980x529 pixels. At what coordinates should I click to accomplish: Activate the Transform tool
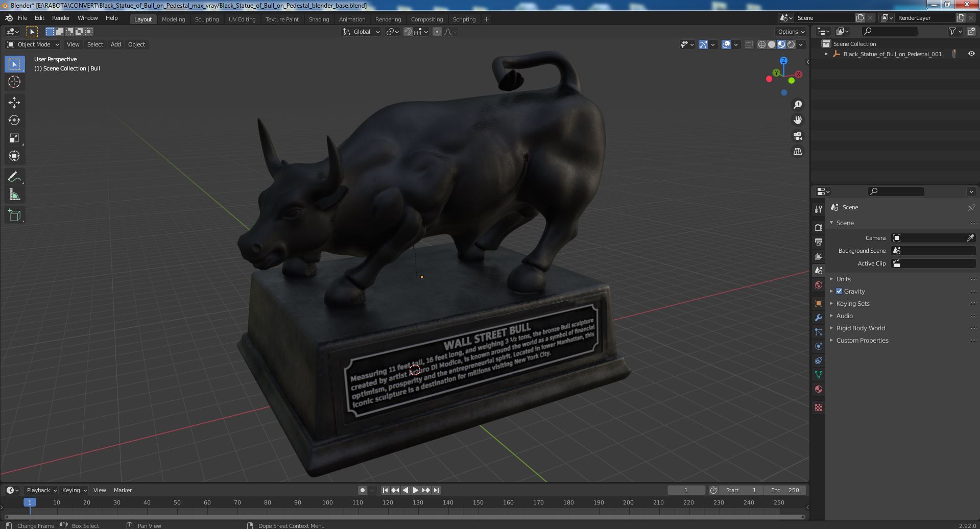coord(14,156)
